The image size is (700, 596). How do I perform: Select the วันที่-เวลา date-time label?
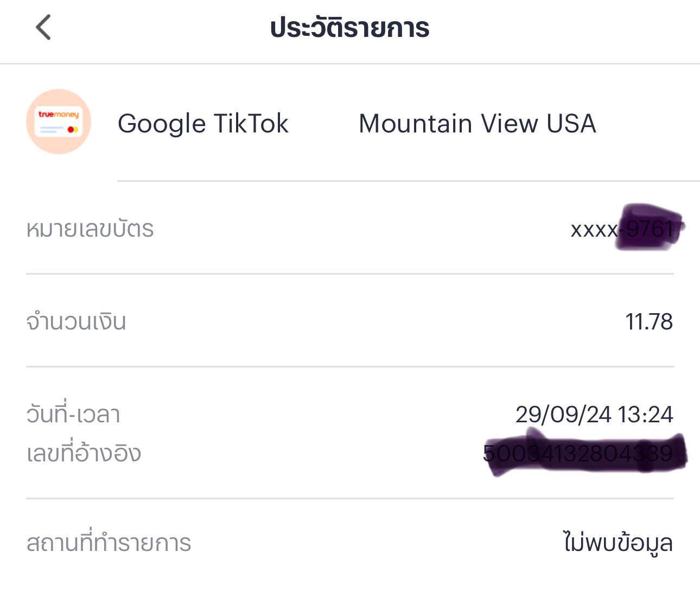pos(73,414)
